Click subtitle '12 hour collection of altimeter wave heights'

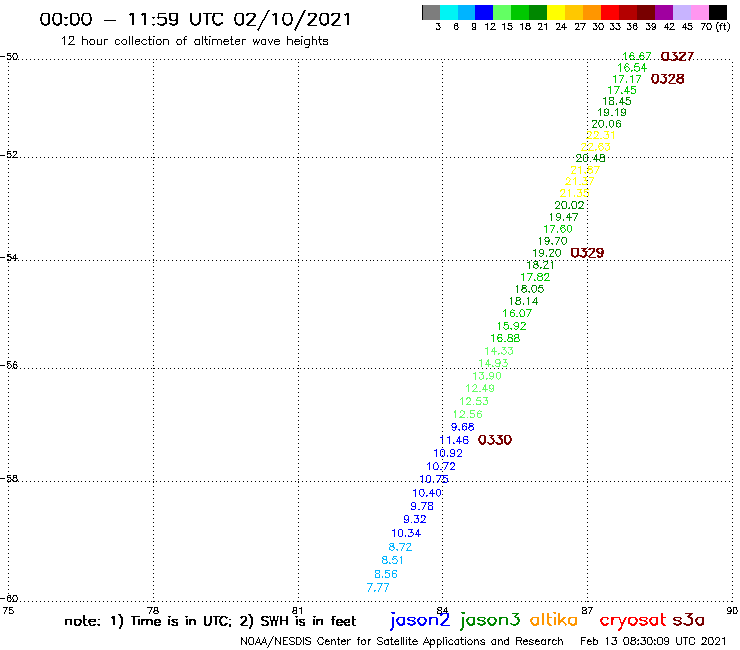[194, 41]
